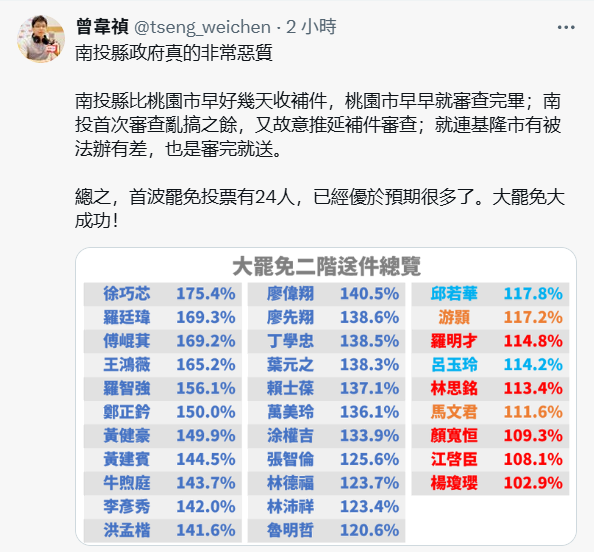Viewport: 594px width, 552px height.
Task: Open the tweet's three-dot more menu
Action: point(566,27)
